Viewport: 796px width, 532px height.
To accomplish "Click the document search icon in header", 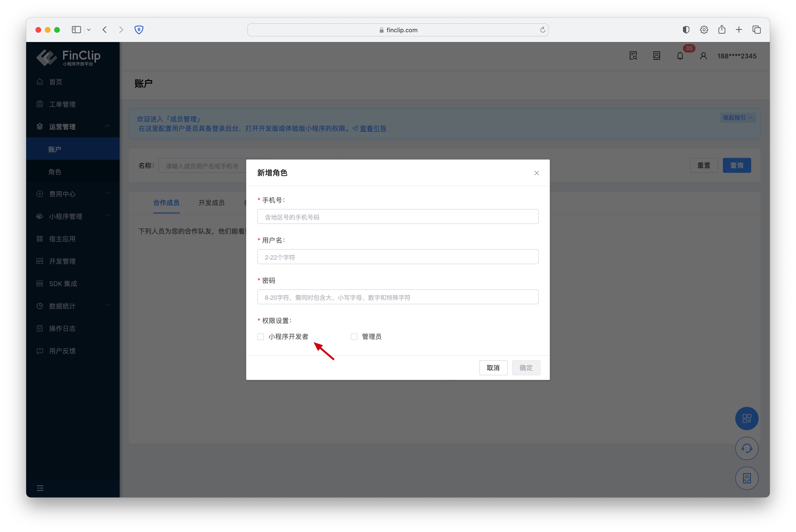I will tap(633, 56).
